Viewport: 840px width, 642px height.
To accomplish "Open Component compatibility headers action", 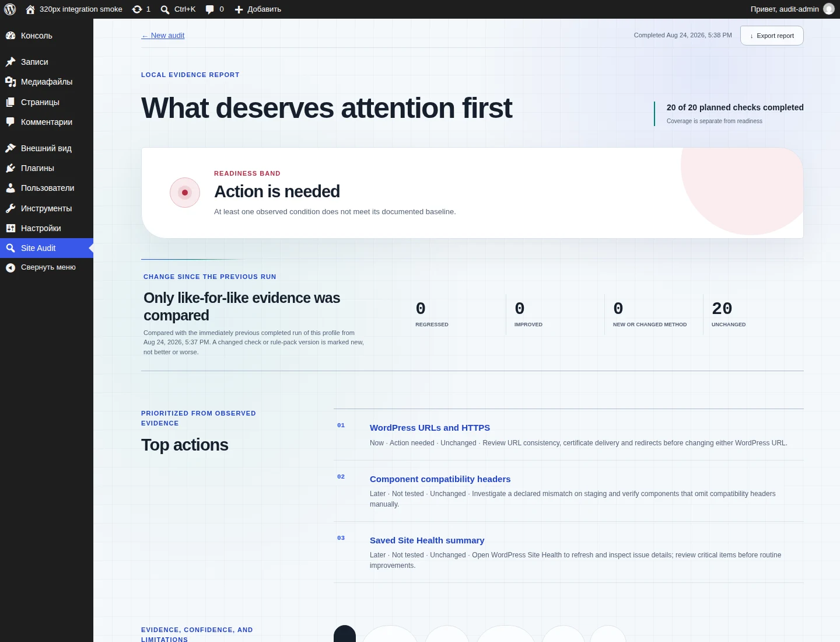I will [x=440, y=479].
